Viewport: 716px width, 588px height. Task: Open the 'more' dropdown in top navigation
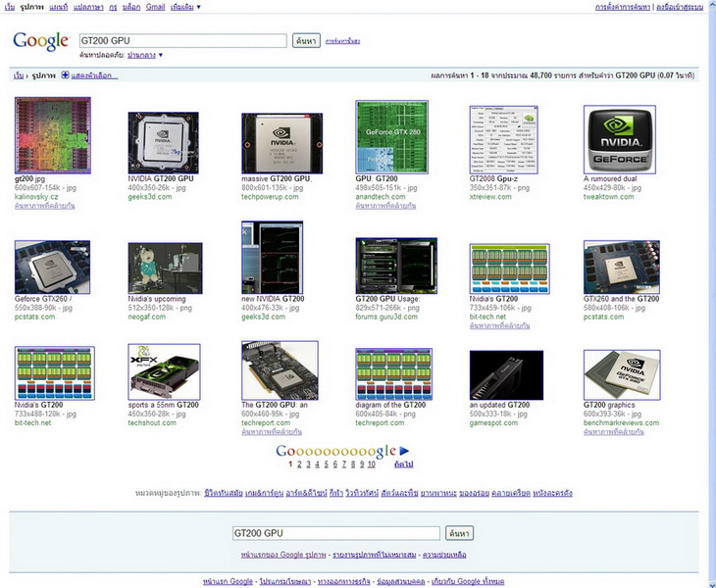click(185, 7)
